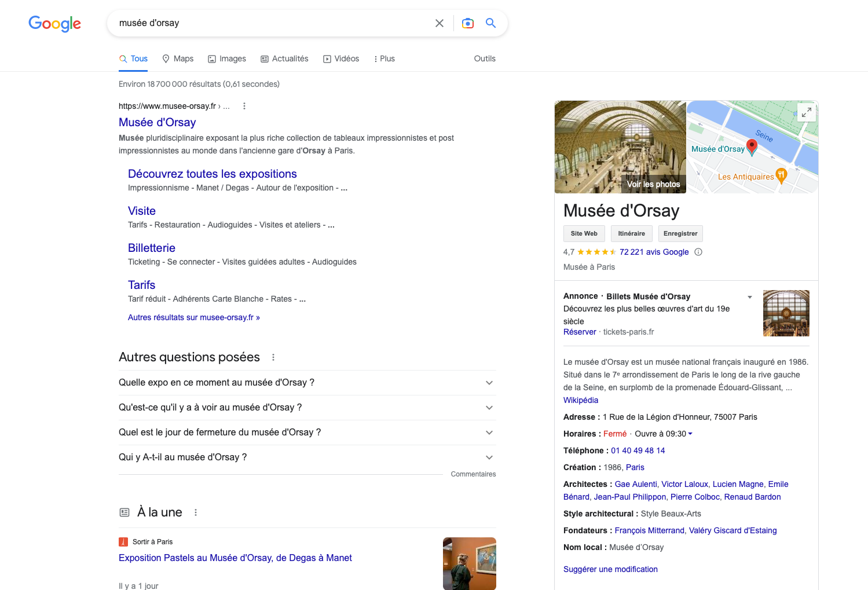Open the Wikipédia link

581,400
